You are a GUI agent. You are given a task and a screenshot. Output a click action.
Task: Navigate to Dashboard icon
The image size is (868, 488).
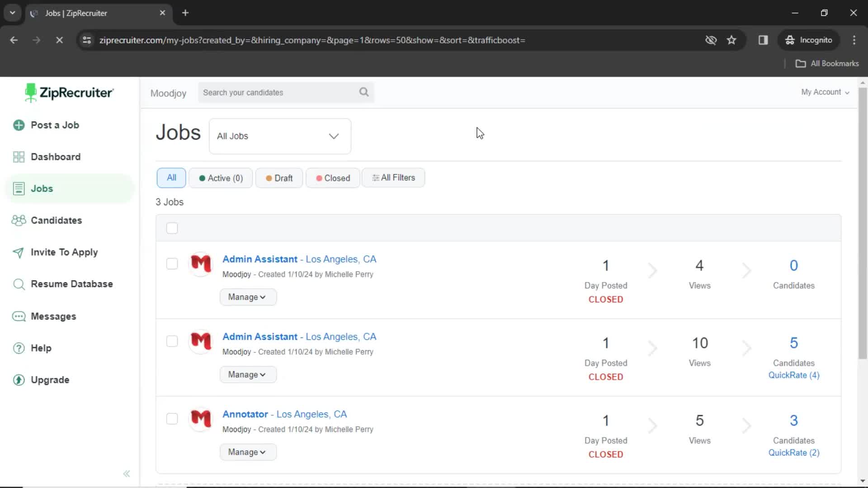[18, 157]
